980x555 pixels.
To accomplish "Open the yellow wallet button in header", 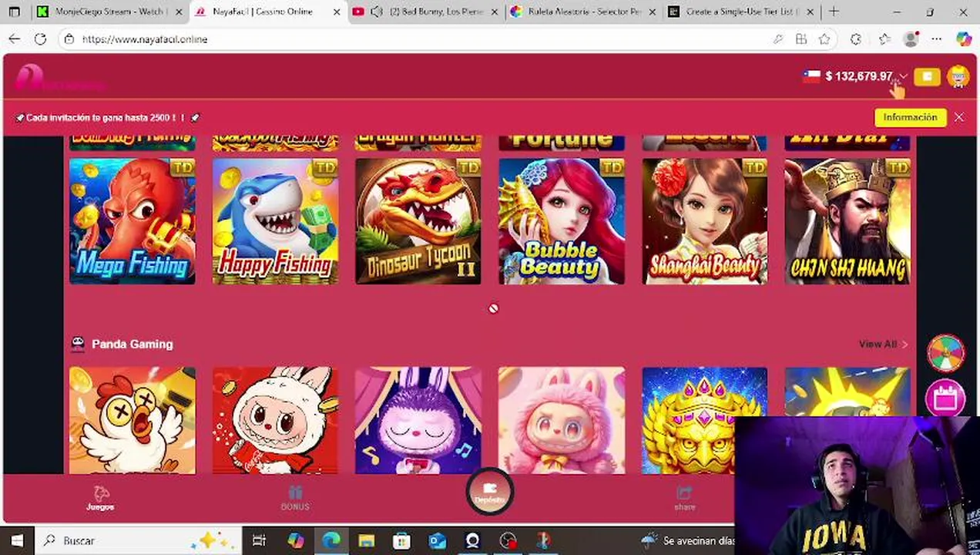I will click(928, 76).
